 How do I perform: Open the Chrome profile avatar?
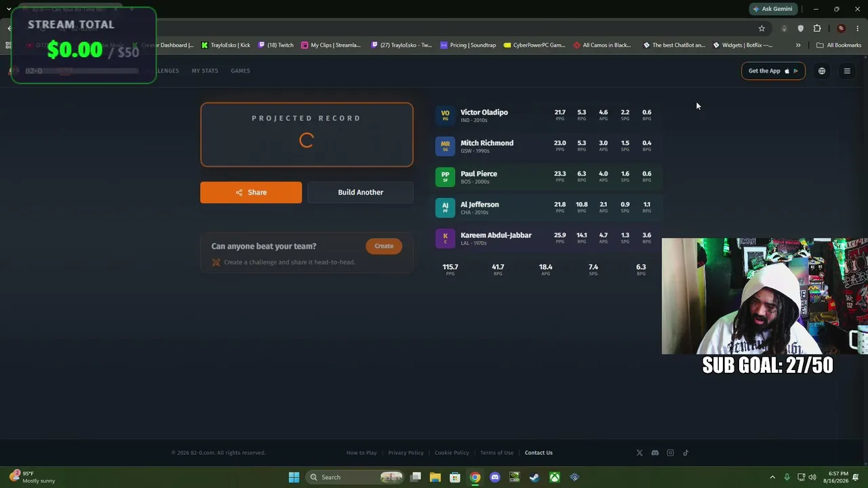841,28
